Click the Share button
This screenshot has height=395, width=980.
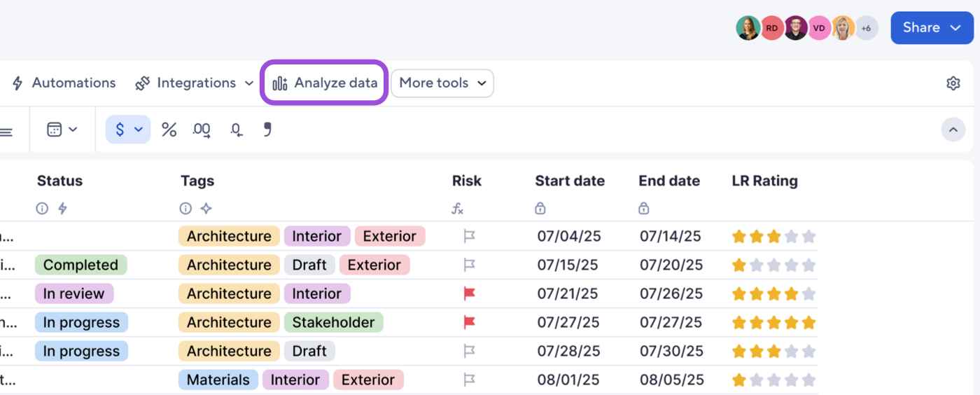coord(932,27)
